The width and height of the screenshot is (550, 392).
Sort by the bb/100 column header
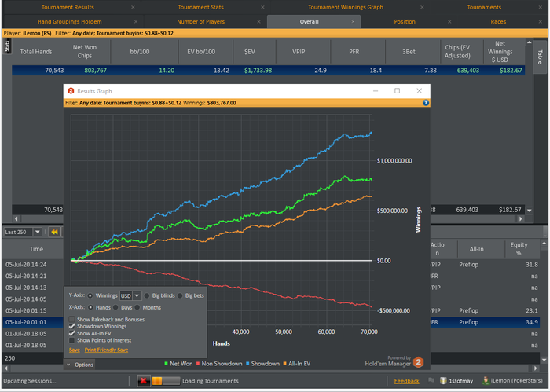140,52
